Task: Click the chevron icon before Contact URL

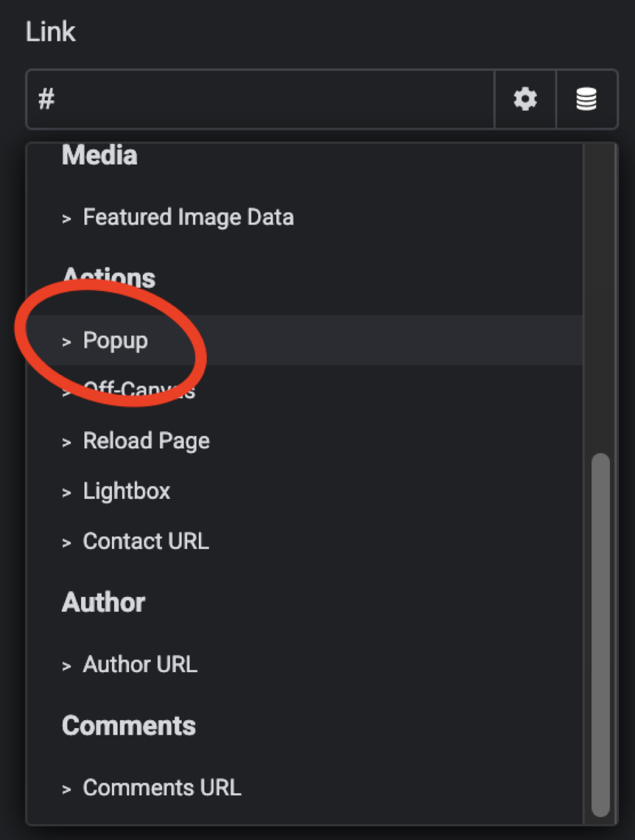Action: point(67,542)
